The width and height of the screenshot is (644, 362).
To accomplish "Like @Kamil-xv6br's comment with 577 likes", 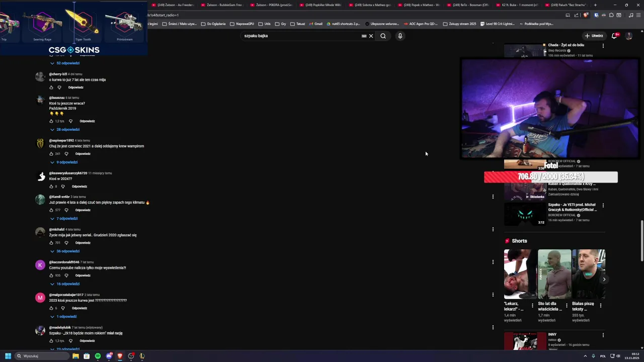I will [51, 210].
